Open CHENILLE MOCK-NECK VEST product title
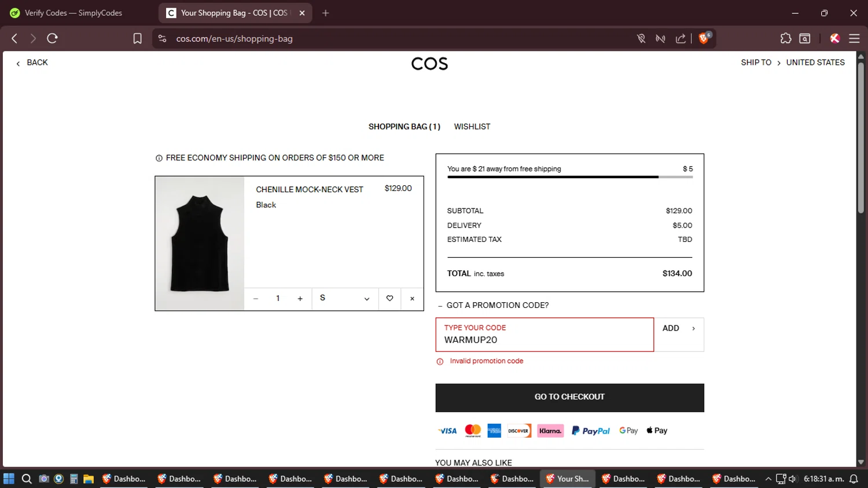 tap(310, 189)
